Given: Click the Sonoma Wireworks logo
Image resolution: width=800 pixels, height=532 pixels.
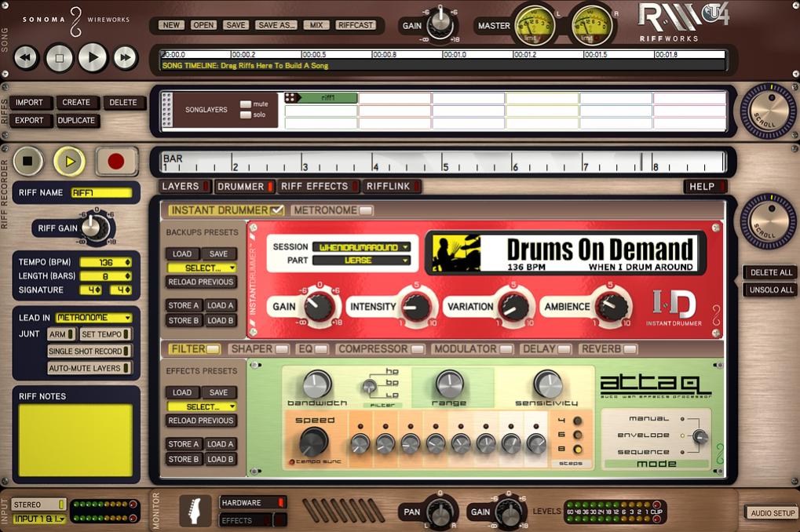Looking at the screenshot, I should click(x=76, y=20).
